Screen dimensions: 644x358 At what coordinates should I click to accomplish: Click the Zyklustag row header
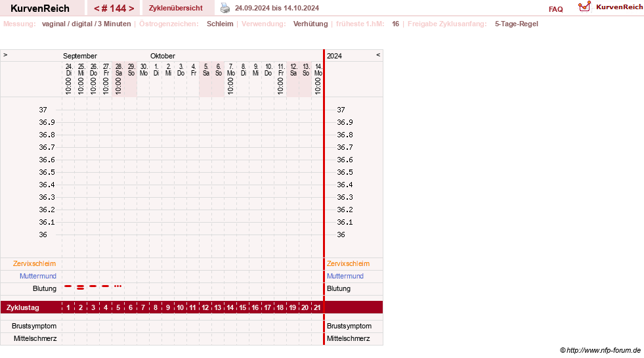point(23,307)
